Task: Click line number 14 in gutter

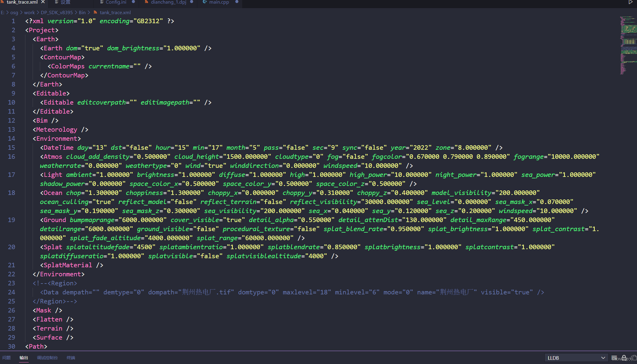Action: point(11,139)
